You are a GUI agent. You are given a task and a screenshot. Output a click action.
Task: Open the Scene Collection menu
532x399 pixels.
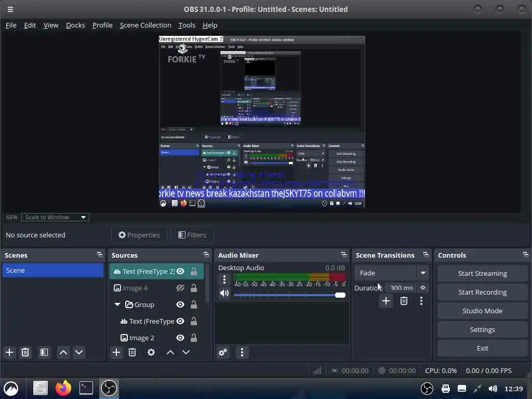[x=145, y=25]
